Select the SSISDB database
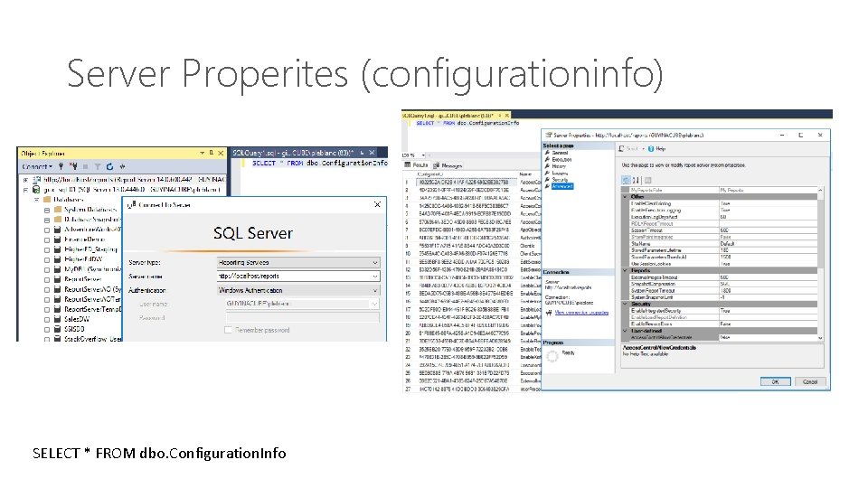The height and width of the screenshot is (488, 868). (x=74, y=329)
